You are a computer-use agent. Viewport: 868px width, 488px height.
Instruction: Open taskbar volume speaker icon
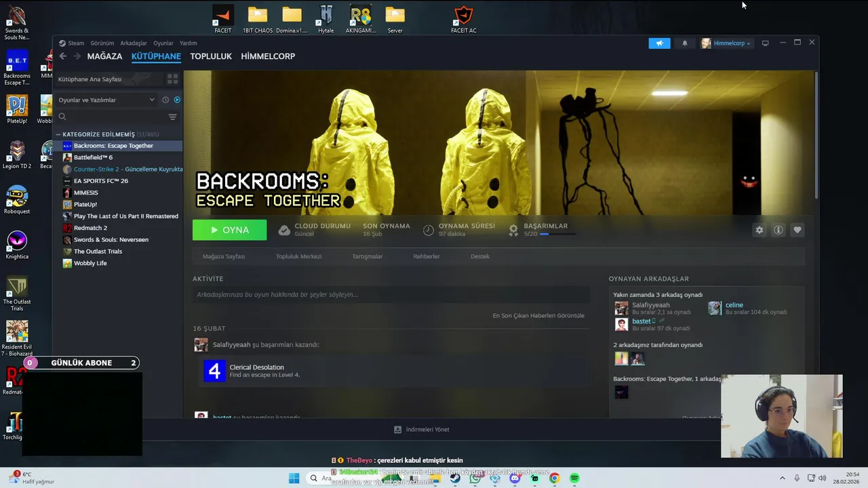click(823, 478)
